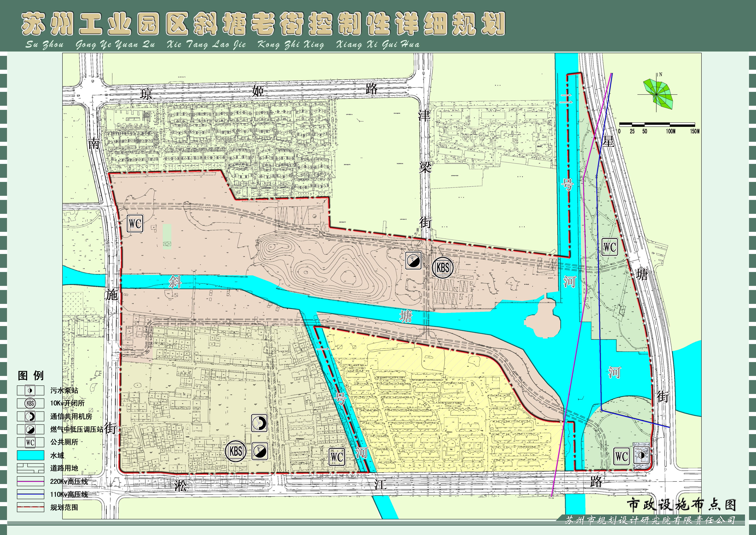The width and height of the screenshot is (756, 535).
Task: Click the cyan 水域 legend swatch
Action: click(30, 455)
